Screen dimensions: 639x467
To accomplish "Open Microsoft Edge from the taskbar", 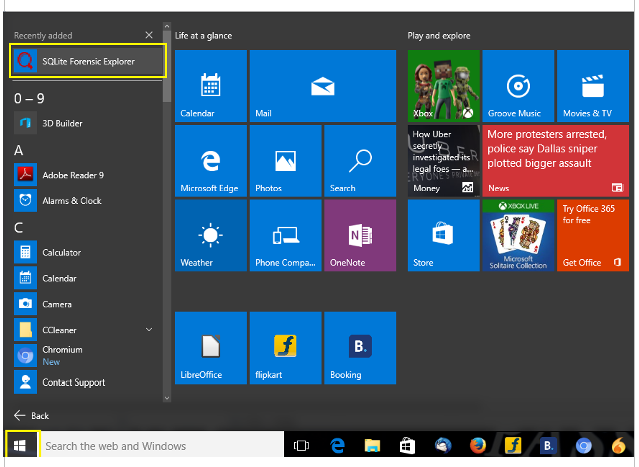I will click(x=337, y=445).
